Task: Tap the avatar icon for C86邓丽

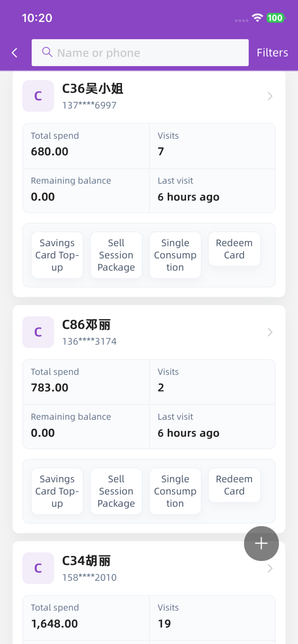Action: 38,332
